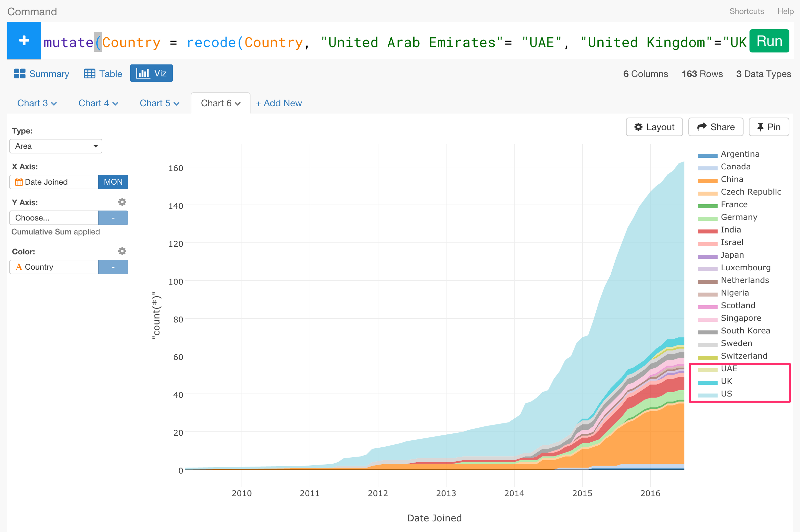
Task: Open Color settings gear icon
Action: pos(122,251)
